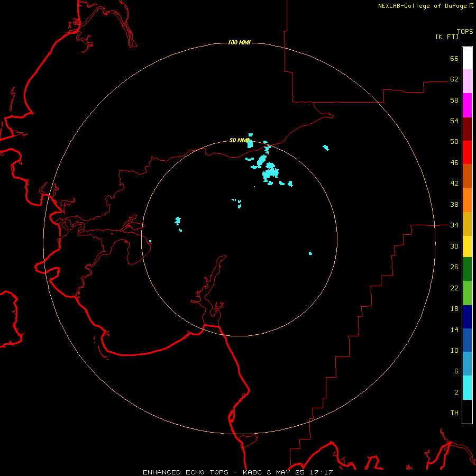Pick the magenta swatch in the legend
This screenshot has width=476, height=476.
click(x=467, y=105)
